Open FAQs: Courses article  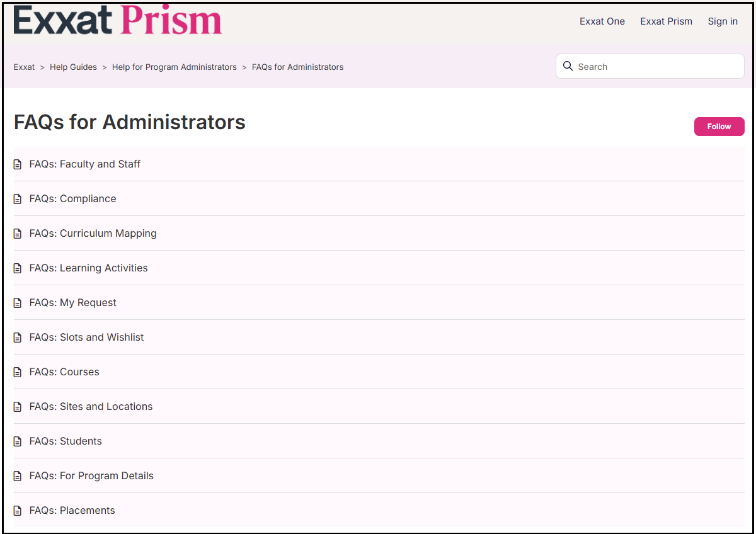[64, 372]
